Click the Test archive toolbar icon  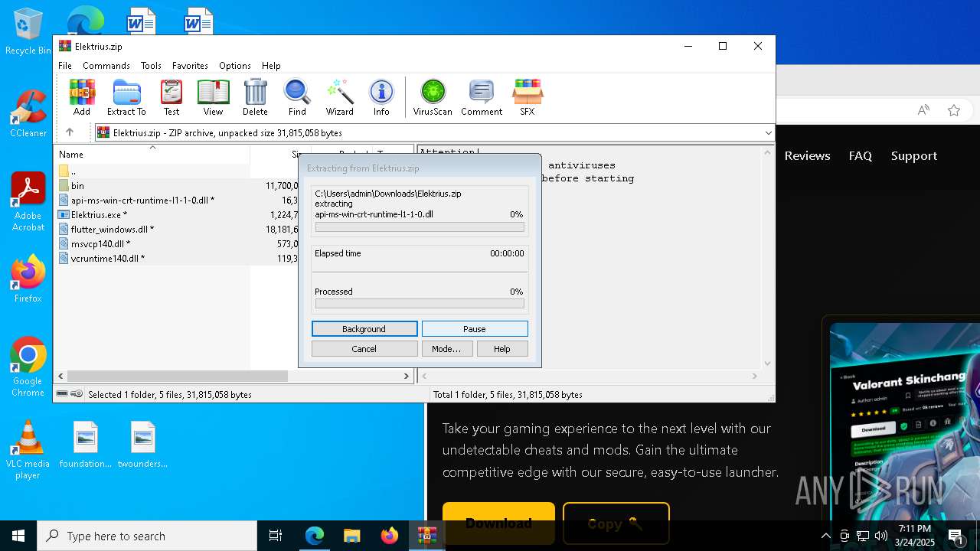tap(171, 97)
